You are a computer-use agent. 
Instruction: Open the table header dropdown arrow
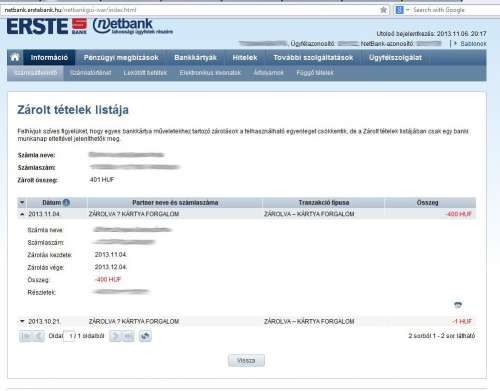pyautogui.click(x=22, y=202)
